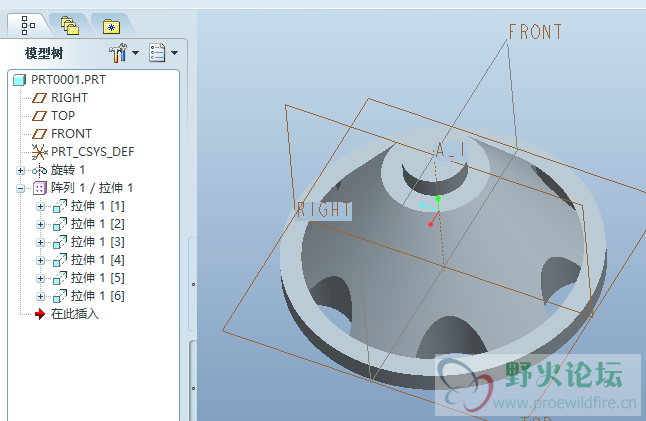Open the model tree Show list icon
Viewport: 646px width, 421px height.
tap(157, 53)
